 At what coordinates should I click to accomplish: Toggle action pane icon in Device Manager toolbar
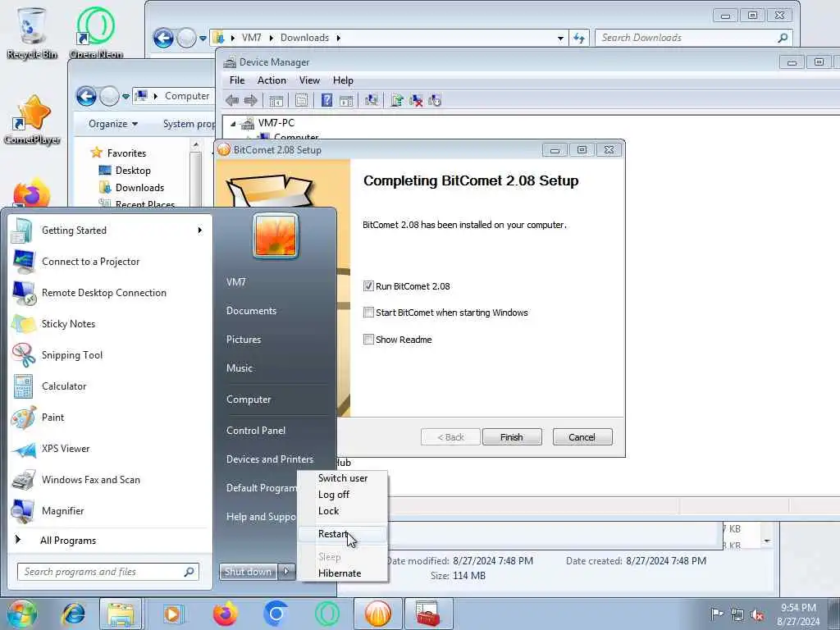[347, 100]
